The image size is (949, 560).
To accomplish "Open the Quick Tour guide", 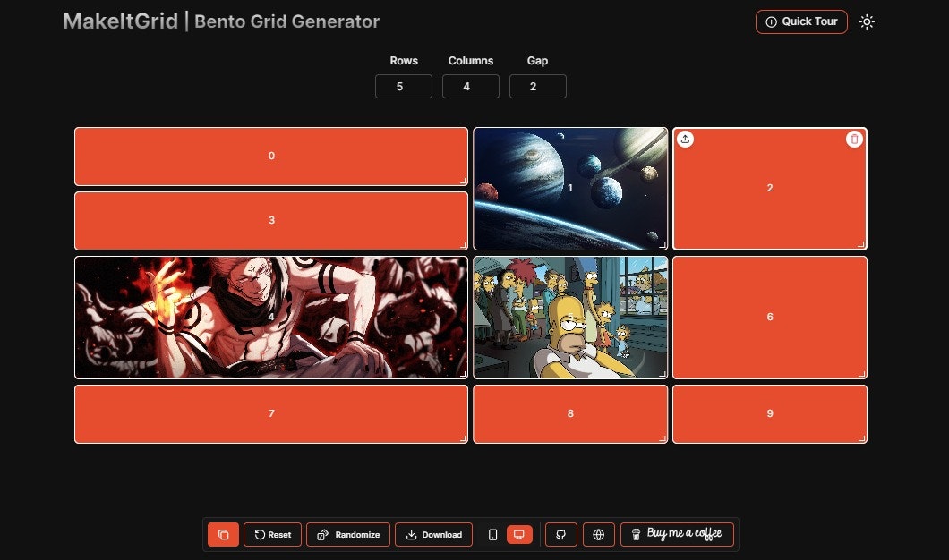I will coord(801,21).
